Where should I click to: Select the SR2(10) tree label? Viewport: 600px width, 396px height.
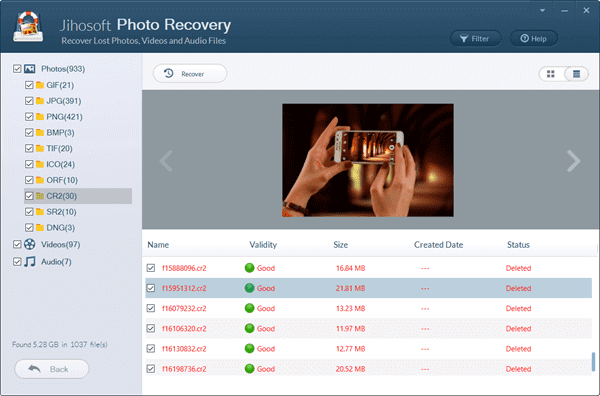61,212
